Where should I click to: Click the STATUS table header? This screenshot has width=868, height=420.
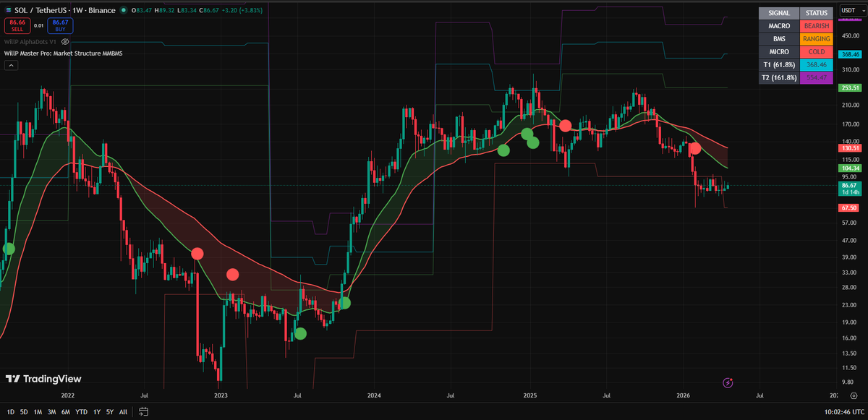coord(815,13)
